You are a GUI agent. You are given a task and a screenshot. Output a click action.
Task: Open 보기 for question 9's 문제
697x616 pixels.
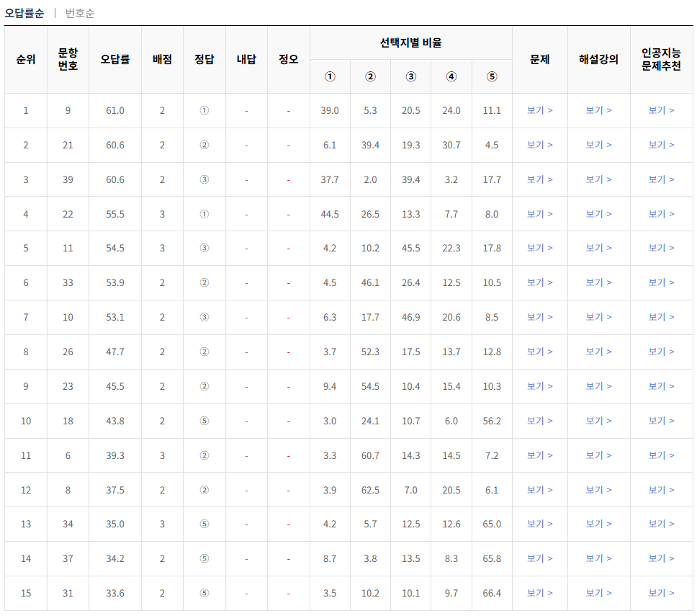point(538,110)
